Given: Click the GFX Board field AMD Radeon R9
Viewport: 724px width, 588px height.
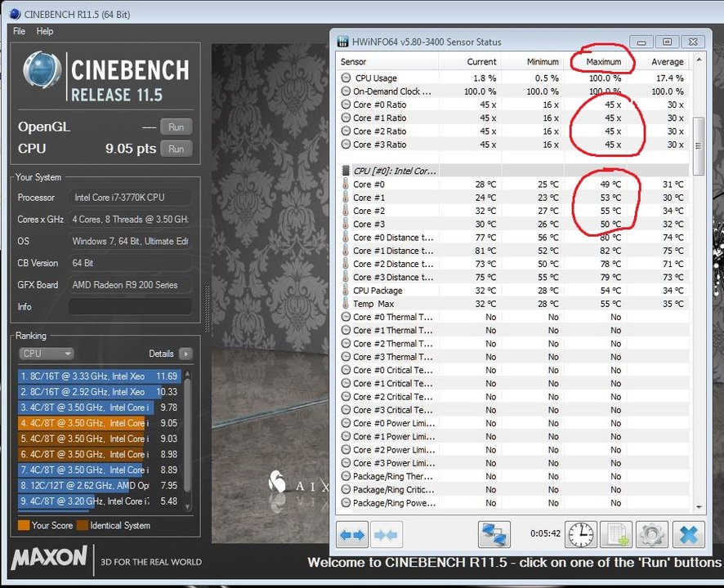Looking at the screenshot, I should 130,285.
